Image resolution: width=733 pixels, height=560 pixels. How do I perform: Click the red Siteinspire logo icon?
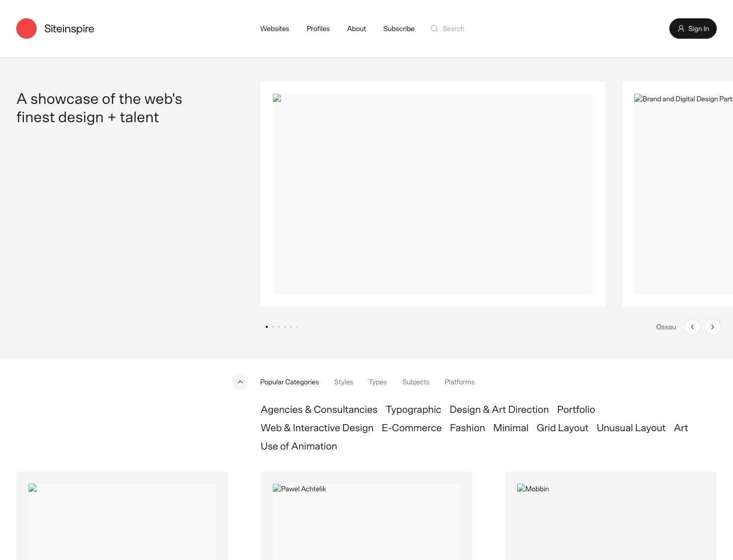click(x=26, y=29)
